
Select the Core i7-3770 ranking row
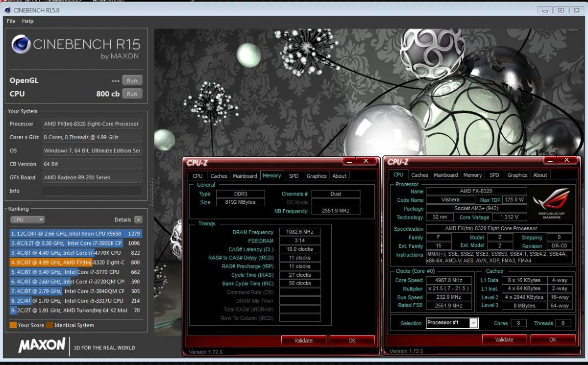pos(75,272)
